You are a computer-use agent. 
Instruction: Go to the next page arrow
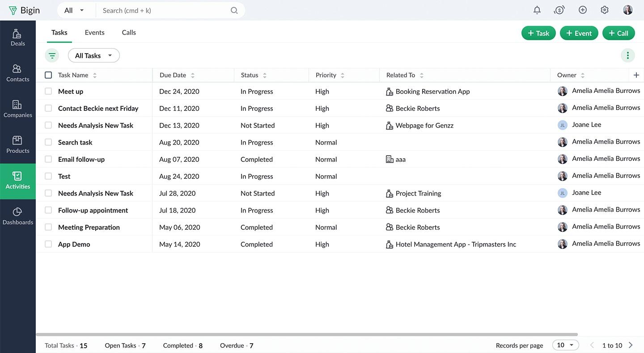coord(631,345)
